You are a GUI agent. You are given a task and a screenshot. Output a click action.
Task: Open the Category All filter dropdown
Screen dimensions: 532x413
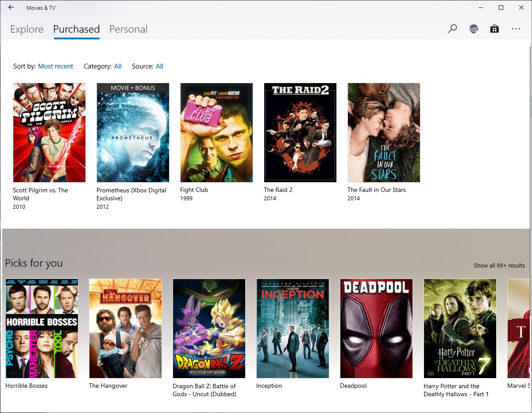point(118,66)
